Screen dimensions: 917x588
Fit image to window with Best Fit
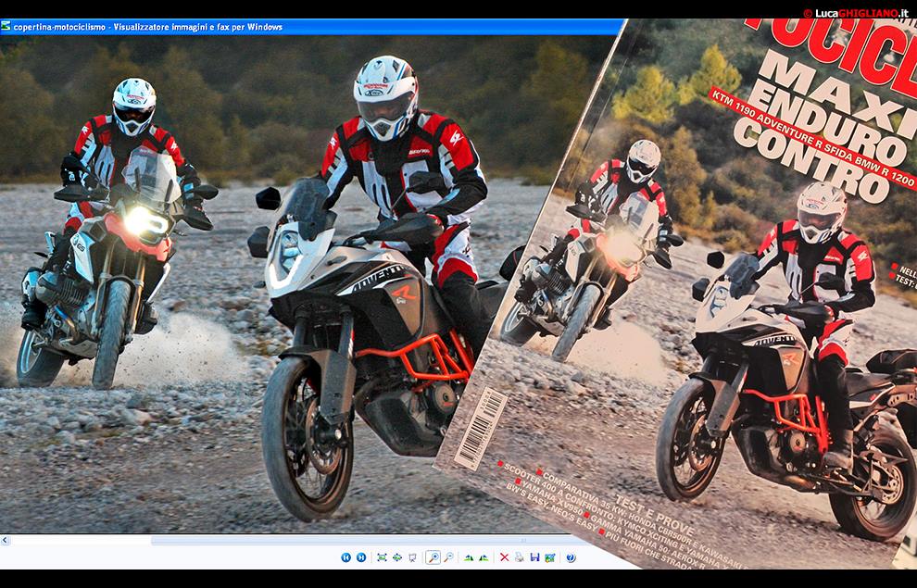point(382,557)
